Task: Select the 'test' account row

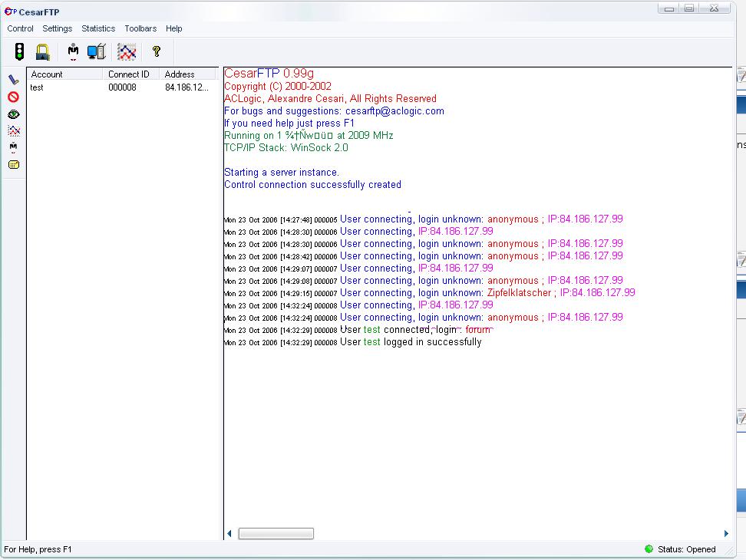Action: point(123,87)
